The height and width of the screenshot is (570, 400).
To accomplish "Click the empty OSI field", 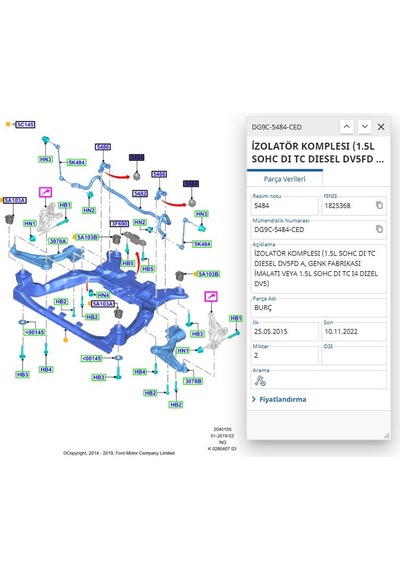I will point(354,355).
